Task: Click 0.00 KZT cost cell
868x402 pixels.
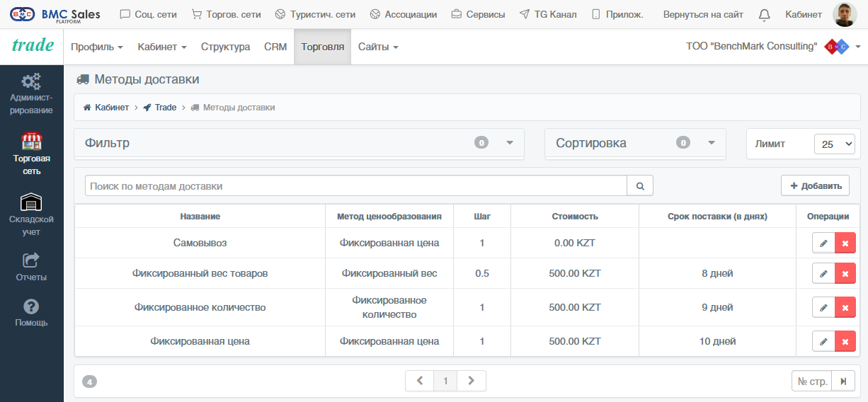Action: tap(575, 243)
